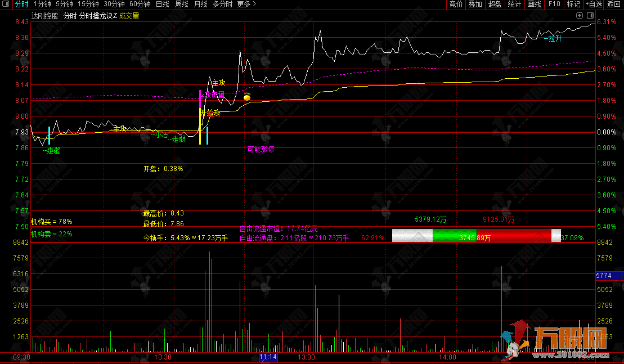Viewport: 624px width, 364px height.
Task: Click the orange money bag marker
Action: 246,97
